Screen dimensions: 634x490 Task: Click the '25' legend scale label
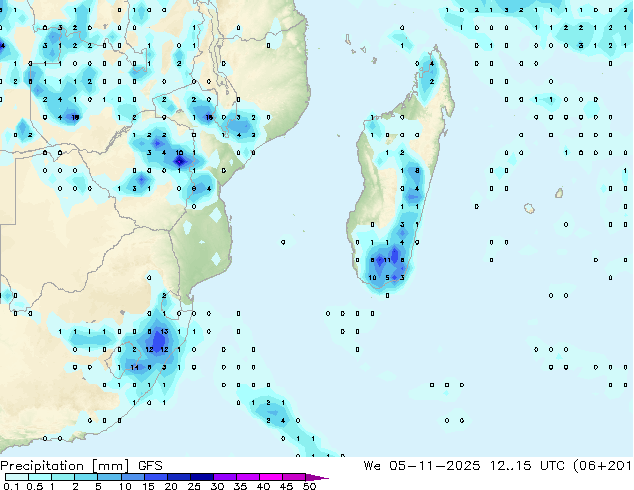pyautogui.click(x=194, y=486)
